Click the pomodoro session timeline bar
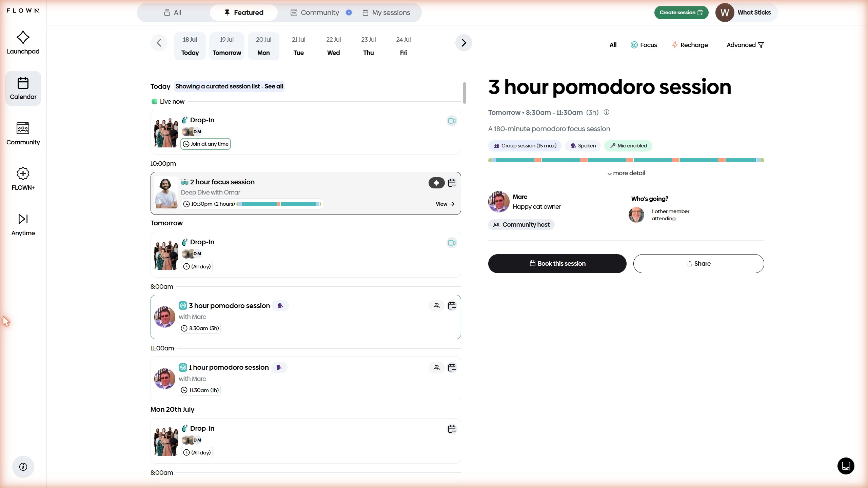This screenshot has width=868, height=488. click(626, 160)
